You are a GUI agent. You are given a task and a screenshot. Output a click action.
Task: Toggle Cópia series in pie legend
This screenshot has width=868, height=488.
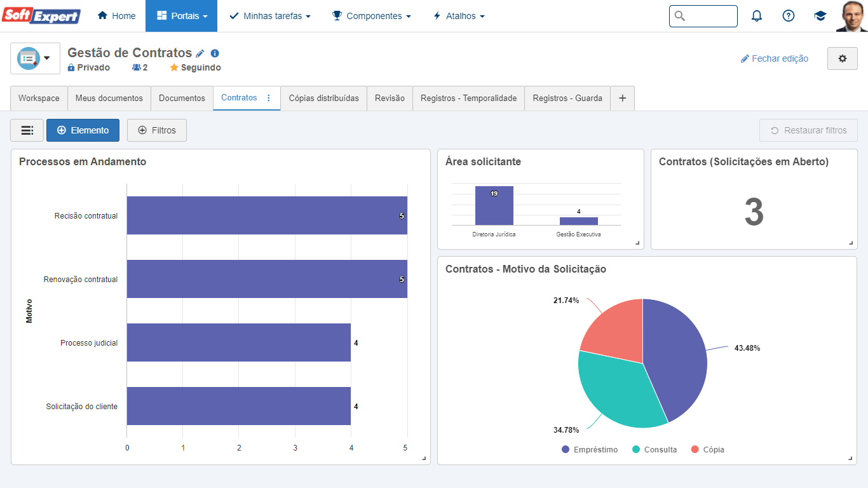point(707,449)
